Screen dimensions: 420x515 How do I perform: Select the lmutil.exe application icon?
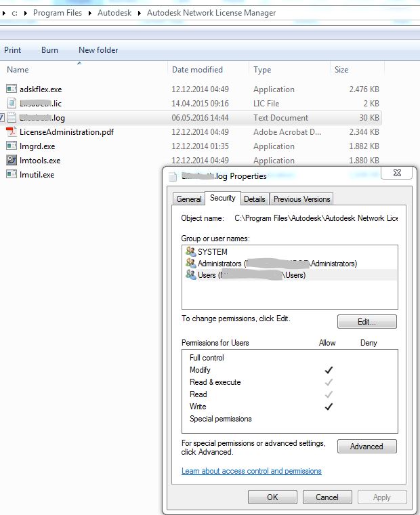click(x=12, y=174)
